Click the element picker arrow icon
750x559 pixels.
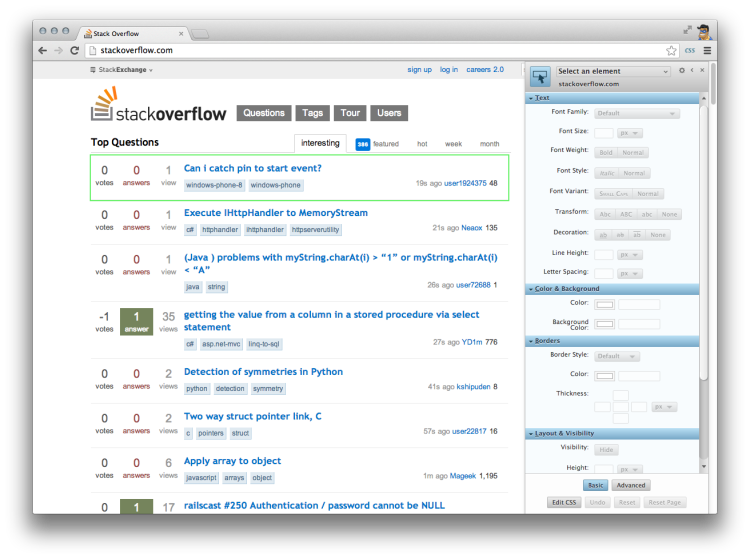pyautogui.click(x=540, y=77)
